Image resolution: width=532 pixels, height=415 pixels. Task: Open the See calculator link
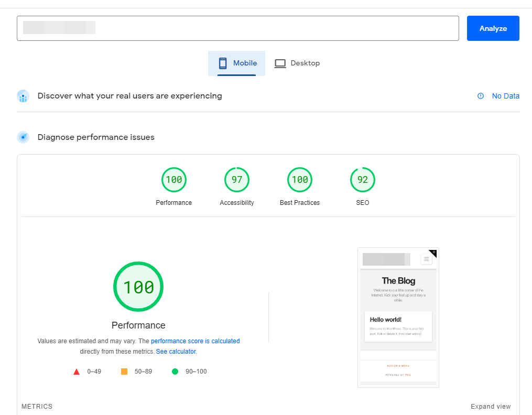[x=176, y=352]
